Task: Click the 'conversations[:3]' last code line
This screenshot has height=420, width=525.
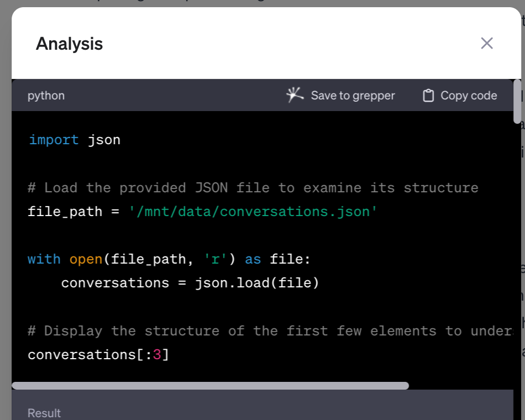Action: click(x=98, y=354)
